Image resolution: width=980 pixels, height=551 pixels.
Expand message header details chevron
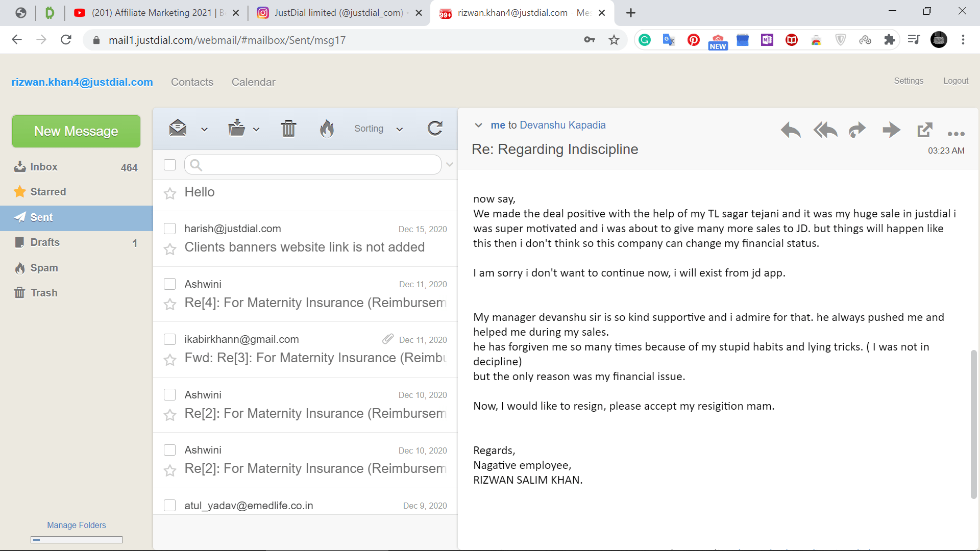[x=478, y=125]
